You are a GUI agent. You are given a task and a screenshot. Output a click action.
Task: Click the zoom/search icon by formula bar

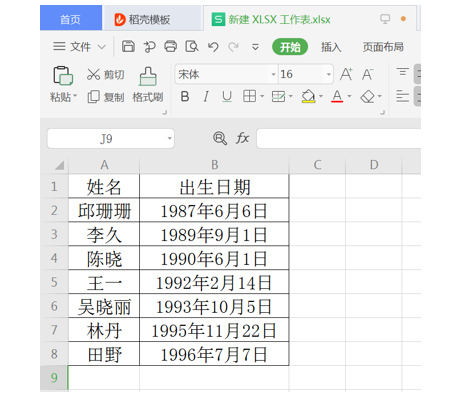pyautogui.click(x=220, y=138)
